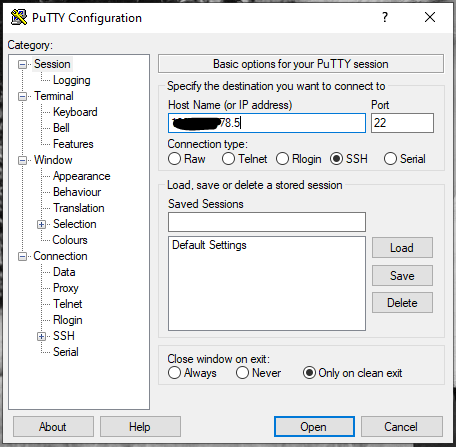Click the Saved Sessions name field
Image resolution: width=456 pixels, height=447 pixels.
267,222
